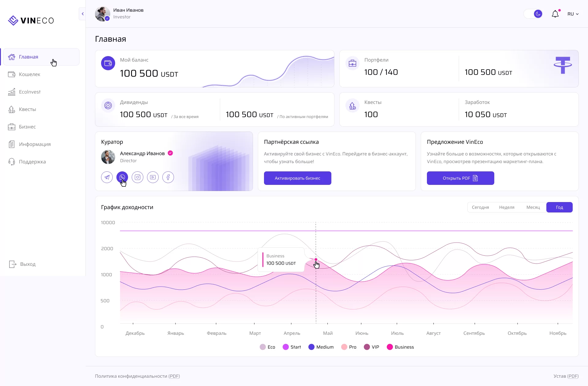Click the curator's WhatsApp icon
588x386 pixels.
pyautogui.click(x=122, y=177)
